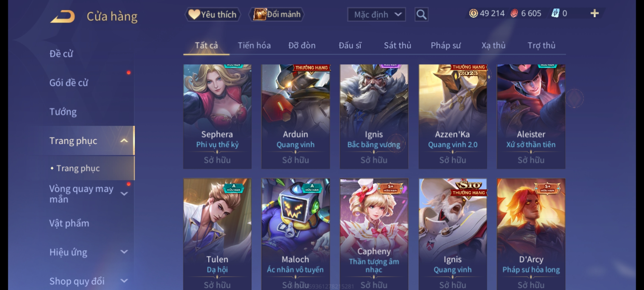The width and height of the screenshot is (644, 290).
Task: Click the blue voucher currency icon
Action: 555,13
